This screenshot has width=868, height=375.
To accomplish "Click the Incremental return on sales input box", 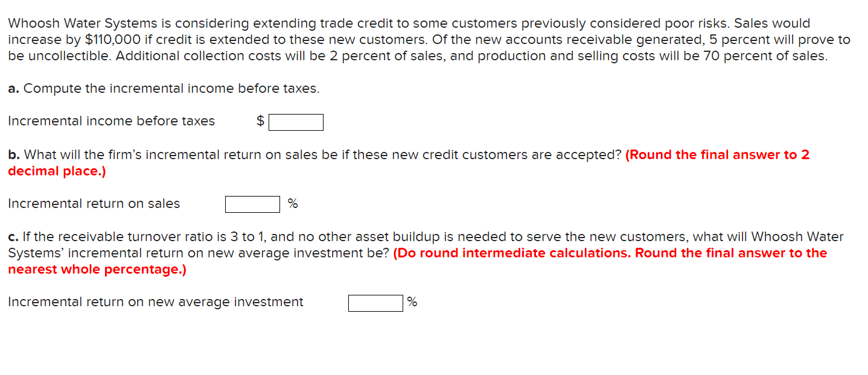I will point(252,204).
